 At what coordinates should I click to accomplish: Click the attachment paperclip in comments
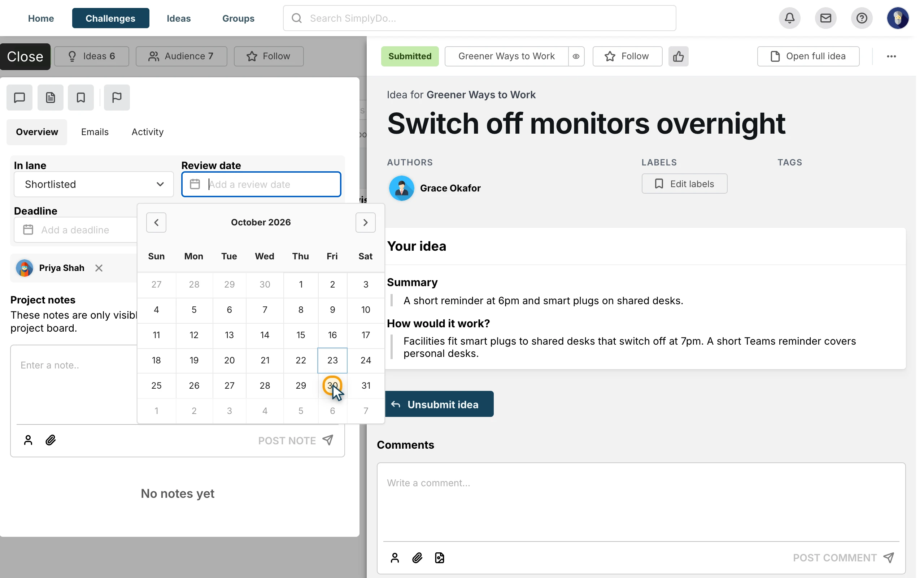[417, 558]
